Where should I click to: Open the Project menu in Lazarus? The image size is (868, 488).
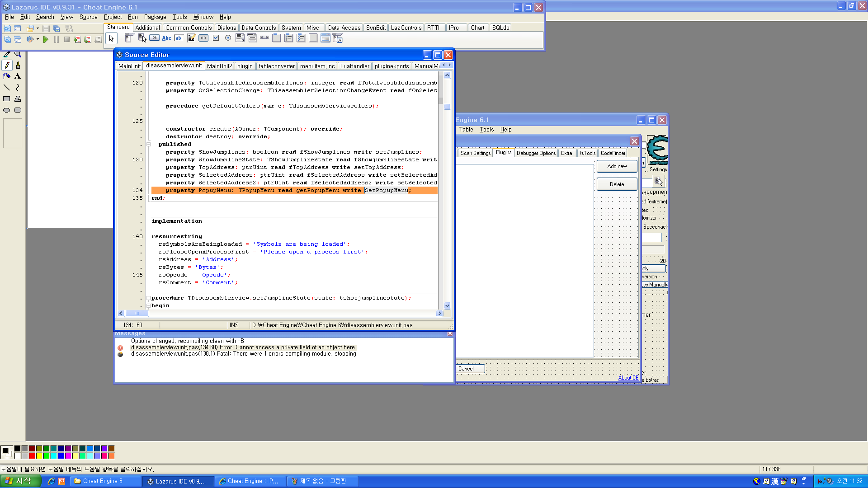[x=113, y=17]
